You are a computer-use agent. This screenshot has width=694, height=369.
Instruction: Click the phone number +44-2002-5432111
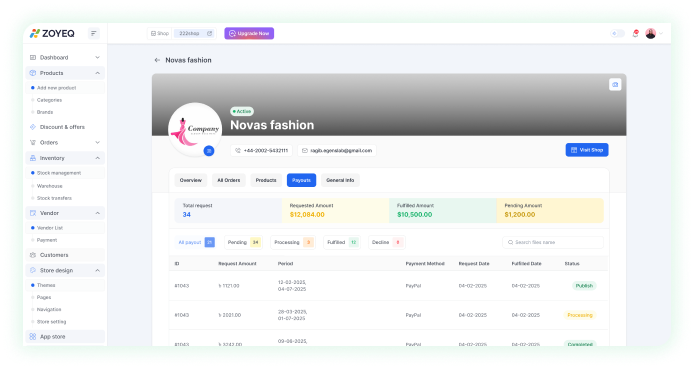click(262, 150)
